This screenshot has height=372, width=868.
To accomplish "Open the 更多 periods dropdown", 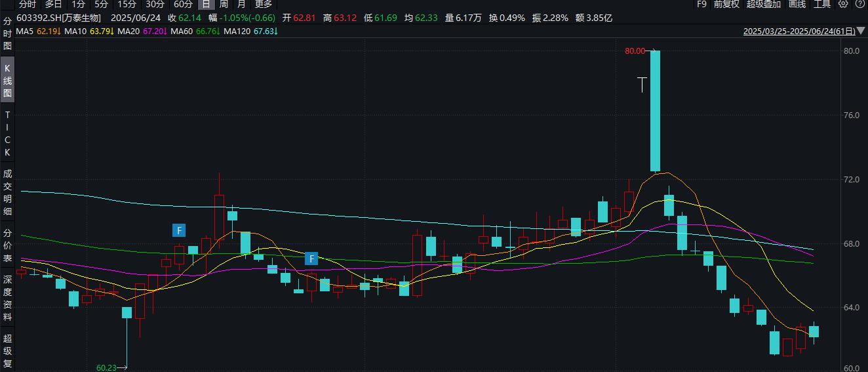I will 263,4.
